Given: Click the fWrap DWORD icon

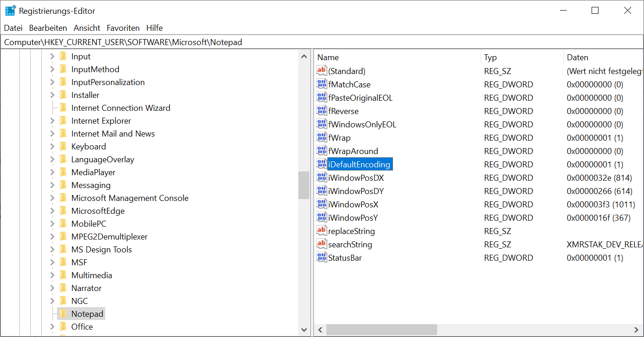Looking at the screenshot, I should [322, 137].
